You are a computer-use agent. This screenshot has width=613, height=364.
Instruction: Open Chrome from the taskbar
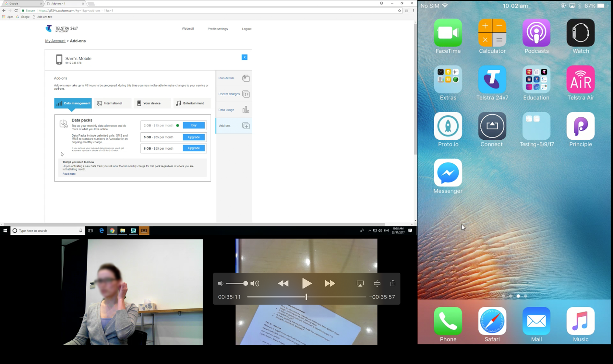tap(112, 230)
